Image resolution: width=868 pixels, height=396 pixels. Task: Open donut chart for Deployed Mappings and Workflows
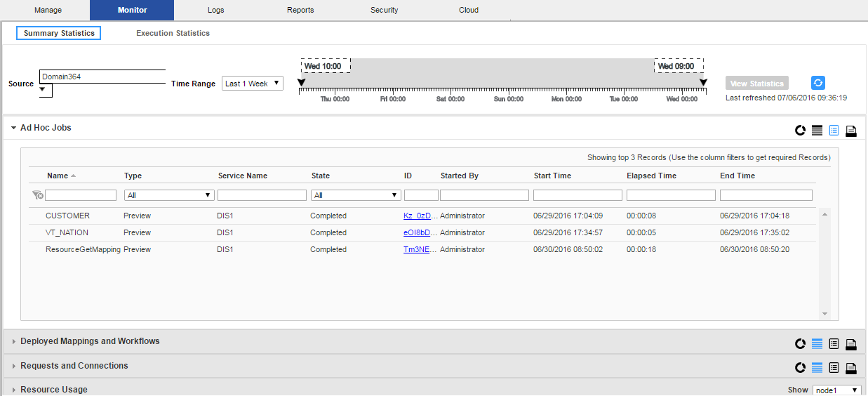tap(800, 344)
